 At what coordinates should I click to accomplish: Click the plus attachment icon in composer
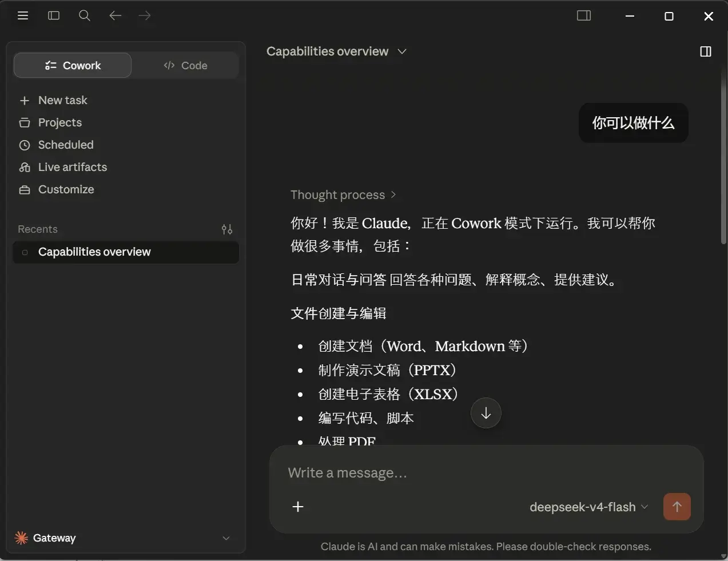[298, 507]
